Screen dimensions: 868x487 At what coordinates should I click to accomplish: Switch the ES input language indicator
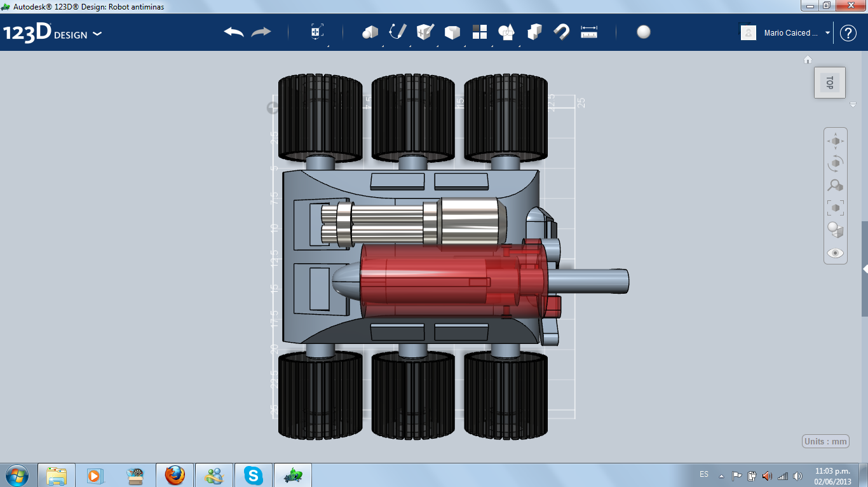click(704, 474)
